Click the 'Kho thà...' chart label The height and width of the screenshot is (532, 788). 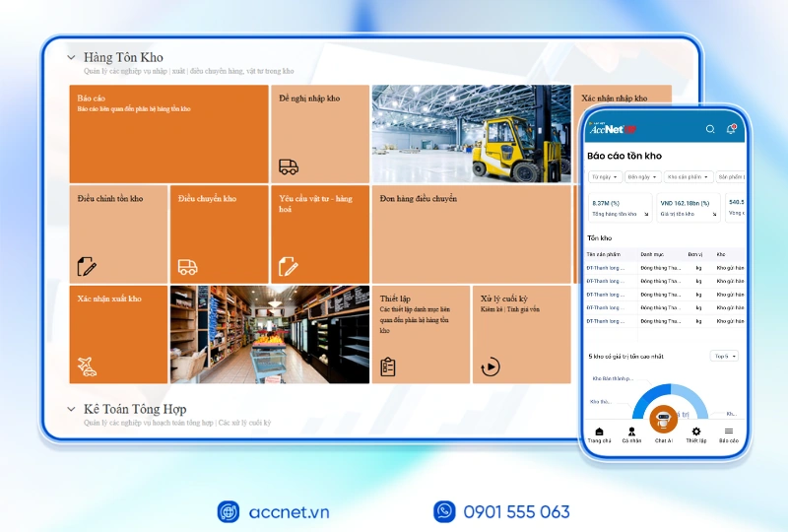coord(600,402)
